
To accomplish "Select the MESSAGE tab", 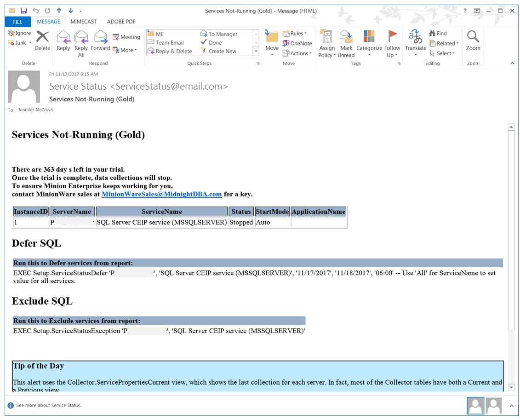I will point(48,22).
